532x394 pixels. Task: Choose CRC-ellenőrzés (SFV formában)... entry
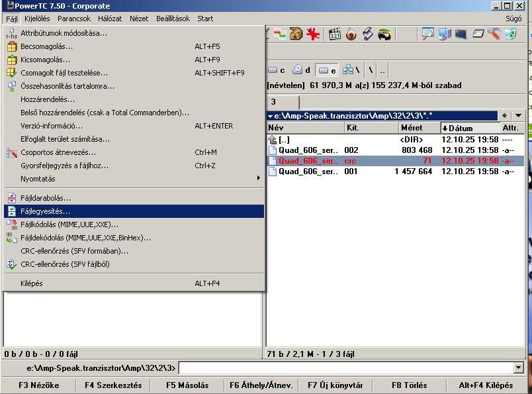[x=134, y=251]
